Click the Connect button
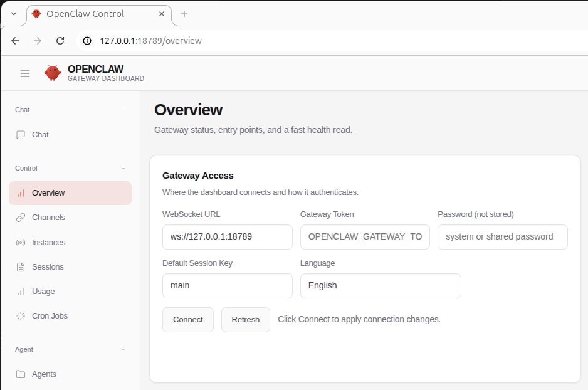 188,320
